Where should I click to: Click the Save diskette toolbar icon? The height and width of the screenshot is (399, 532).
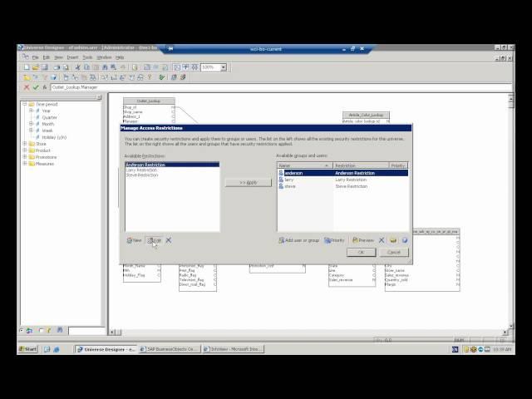click(x=44, y=67)
